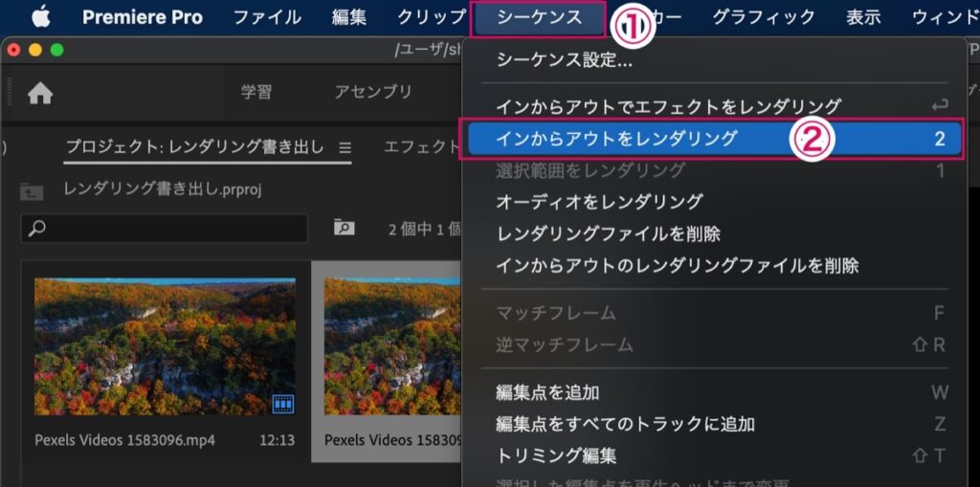Switch to the 学習 workspace
The width and height of the screenshot is (980, 487).
coord(256,92)
